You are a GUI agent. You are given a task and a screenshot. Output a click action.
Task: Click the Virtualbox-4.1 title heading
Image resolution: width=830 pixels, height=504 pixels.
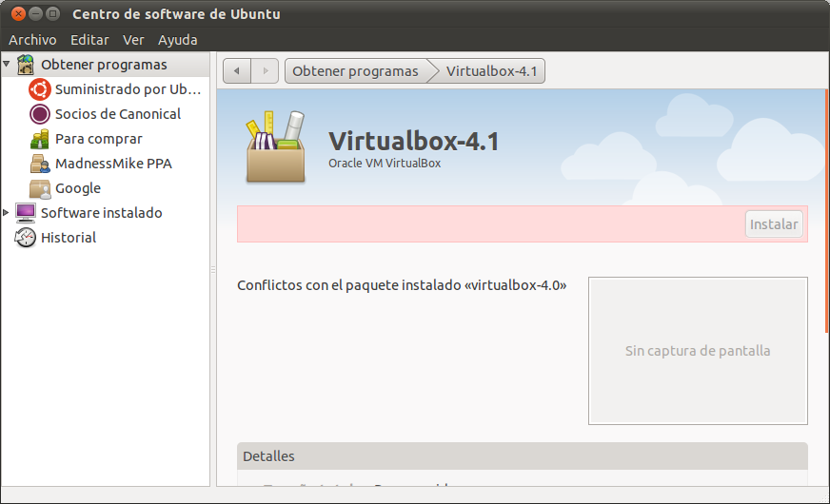[x=413, y=141]
